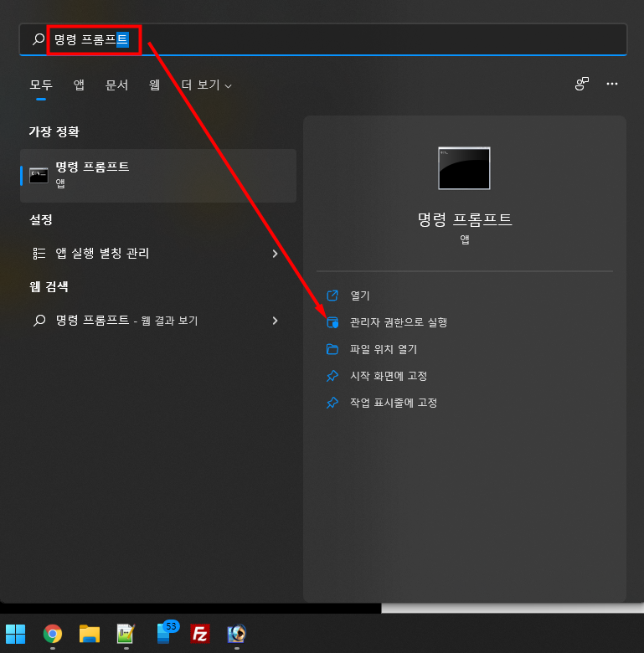Click the 설정 section heading
Screen dimensions: 644x653
click(x=41, y=219)
